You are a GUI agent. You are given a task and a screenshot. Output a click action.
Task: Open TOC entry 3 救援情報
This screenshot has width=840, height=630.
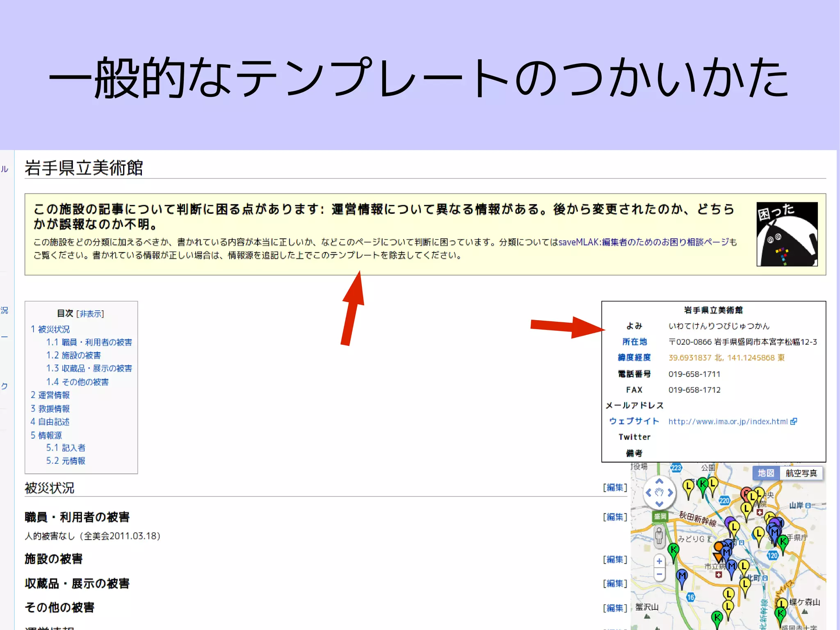50,409
